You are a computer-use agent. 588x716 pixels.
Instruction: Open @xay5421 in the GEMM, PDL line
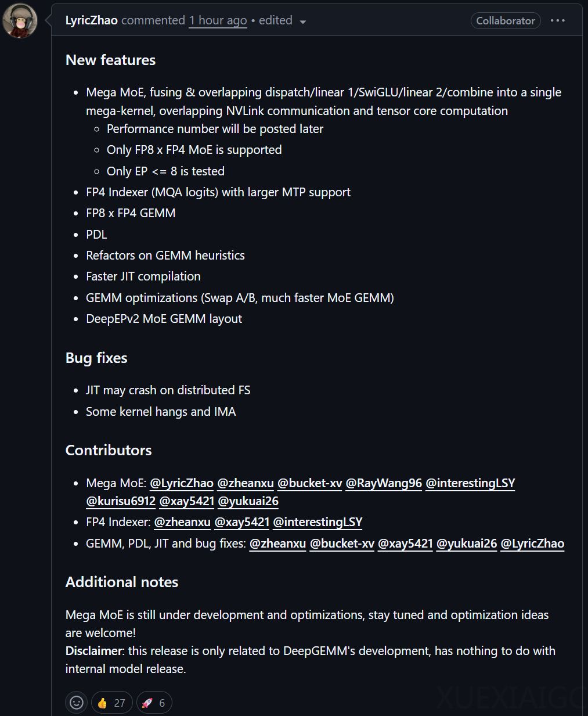(x=405, y=544)
